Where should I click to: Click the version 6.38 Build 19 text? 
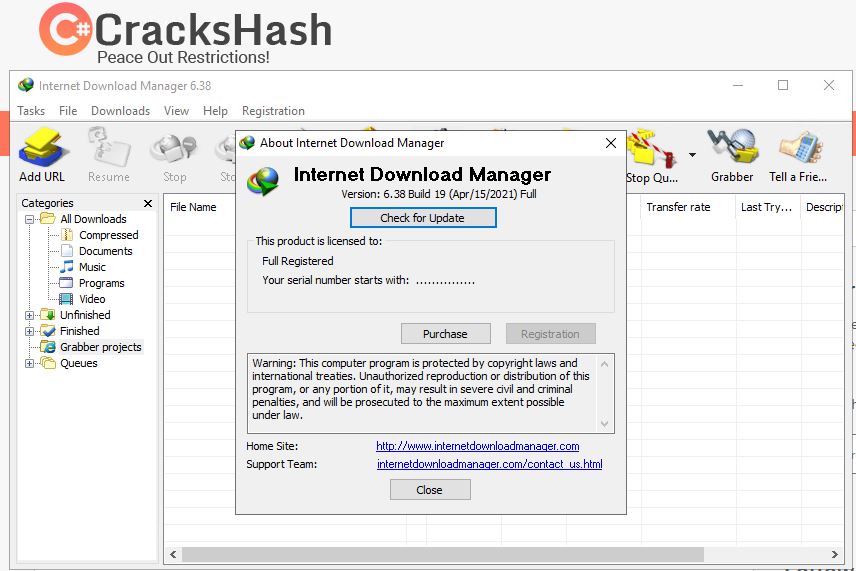439,194
